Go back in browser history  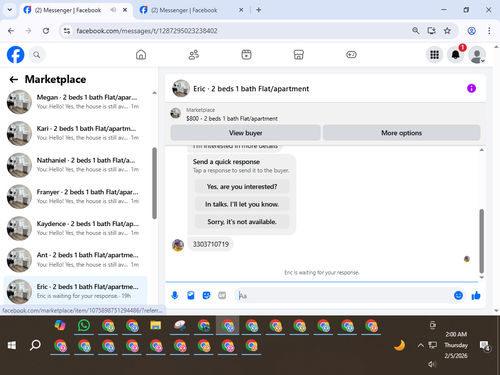click(11, 31)
